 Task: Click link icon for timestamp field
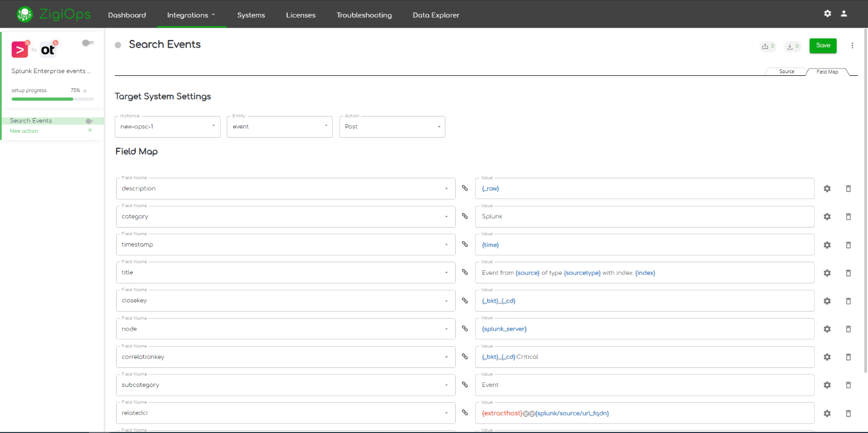(465, 244)
